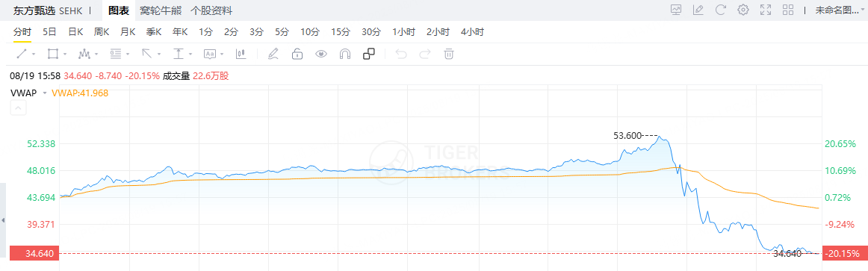Image resolution: width=868 pixels, height=271 pixels.
Task: Activate the magnet snap mode
Action: [x=345, y=54]
